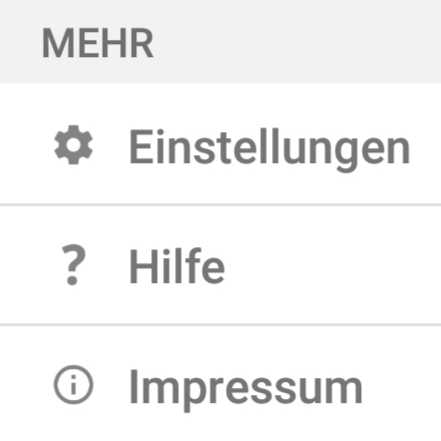Open the Einstellungen menu entry

(x=220, y=144)
